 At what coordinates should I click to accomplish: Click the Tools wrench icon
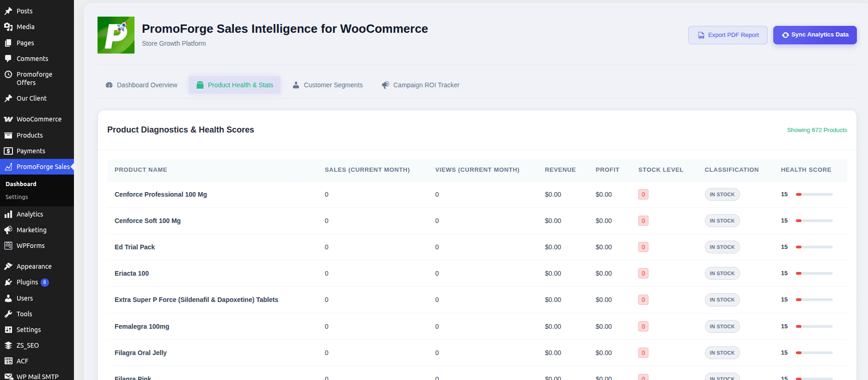tap(8, 314)
